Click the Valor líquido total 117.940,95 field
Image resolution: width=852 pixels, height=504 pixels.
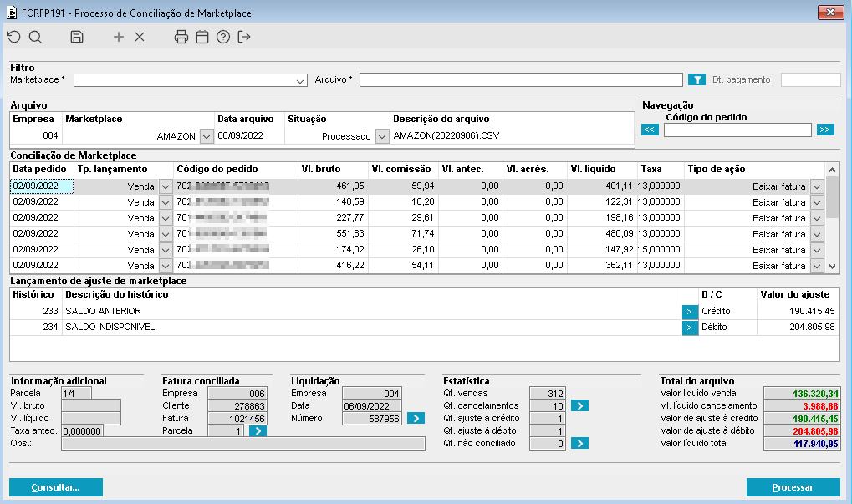(x=802, y=444)
